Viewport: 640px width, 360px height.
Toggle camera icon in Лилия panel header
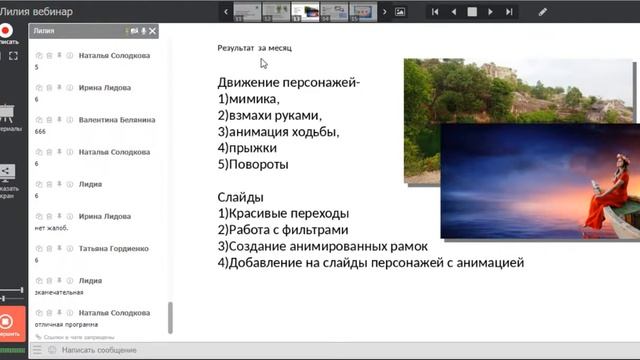(134, 31)
